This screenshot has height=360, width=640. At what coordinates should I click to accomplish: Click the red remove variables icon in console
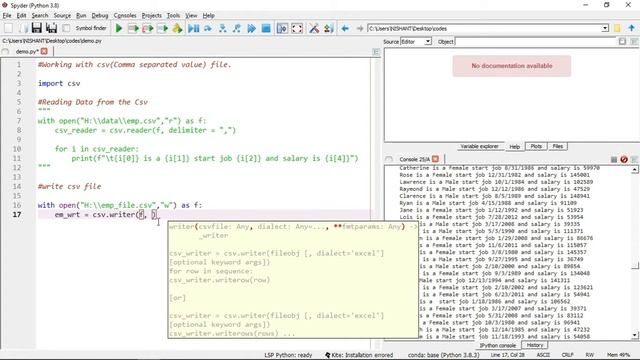click(624, 160)
